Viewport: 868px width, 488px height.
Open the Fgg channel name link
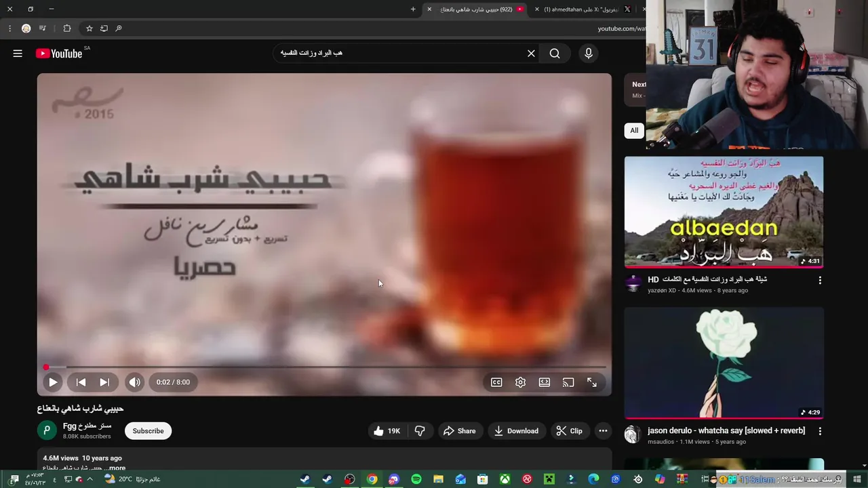pyautogui.click(x=87, y=426)
